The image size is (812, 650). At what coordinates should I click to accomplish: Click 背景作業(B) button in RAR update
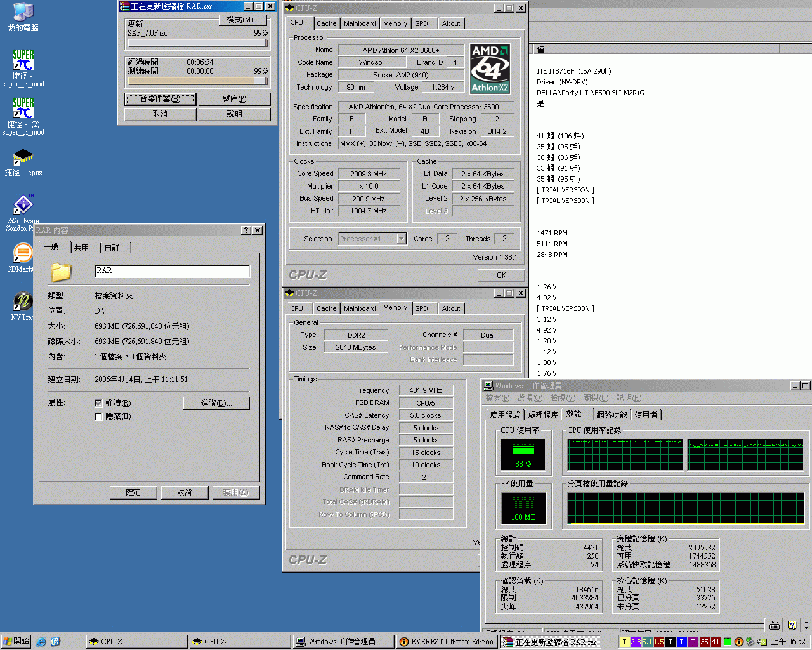click(160, 99)
